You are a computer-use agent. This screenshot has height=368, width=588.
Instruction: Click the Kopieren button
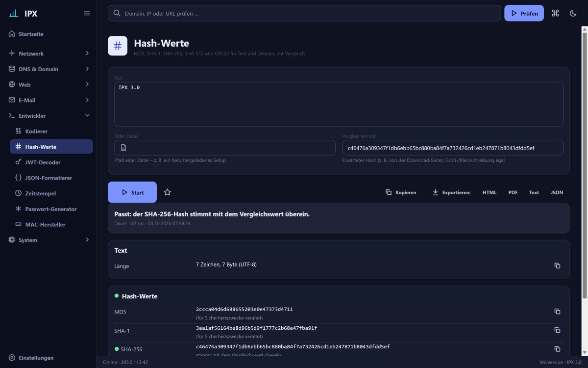401,192
